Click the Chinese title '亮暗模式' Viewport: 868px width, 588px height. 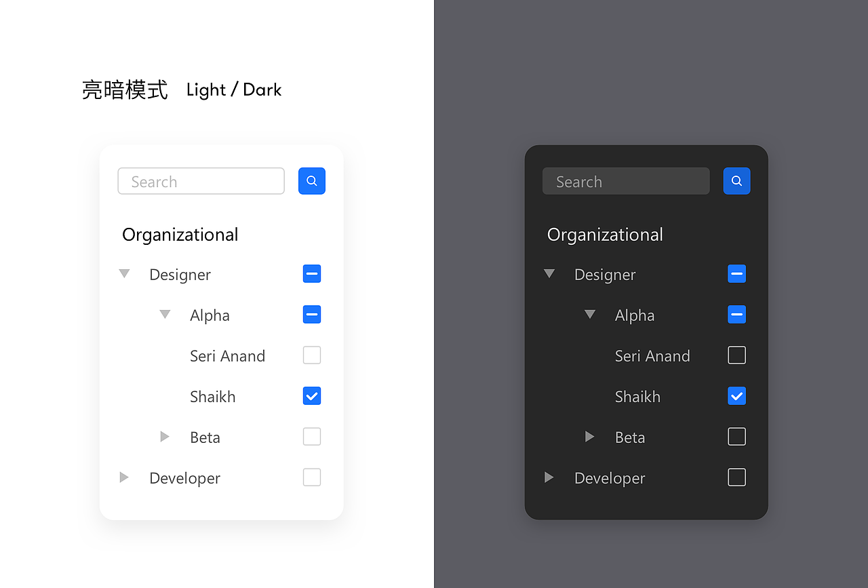tap(125, 90)
